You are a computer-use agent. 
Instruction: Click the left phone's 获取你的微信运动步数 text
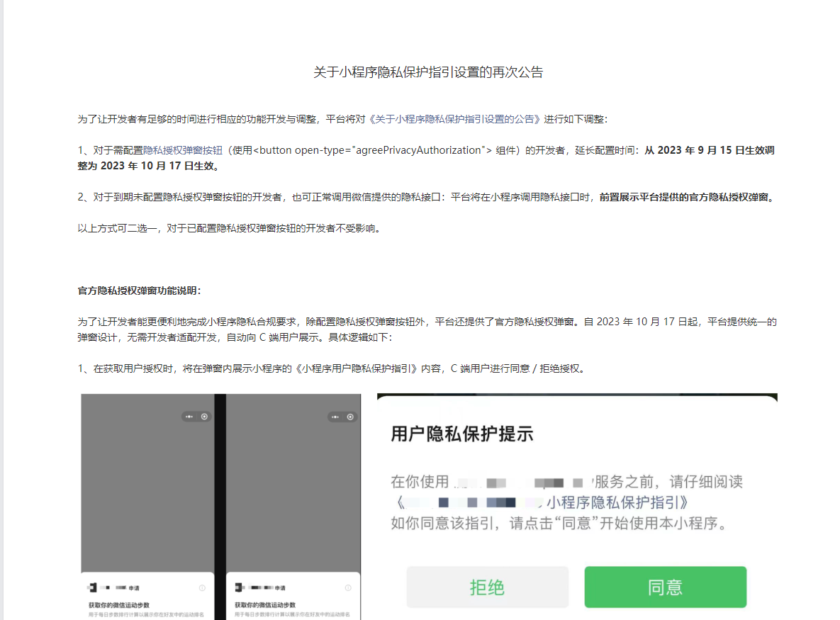tap(119, 604)
